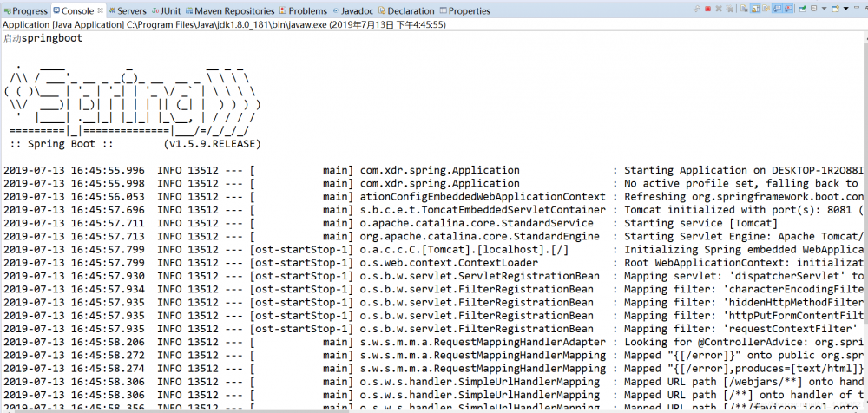Clear the console output
868x413 pixels.
(x=744, y=9)
